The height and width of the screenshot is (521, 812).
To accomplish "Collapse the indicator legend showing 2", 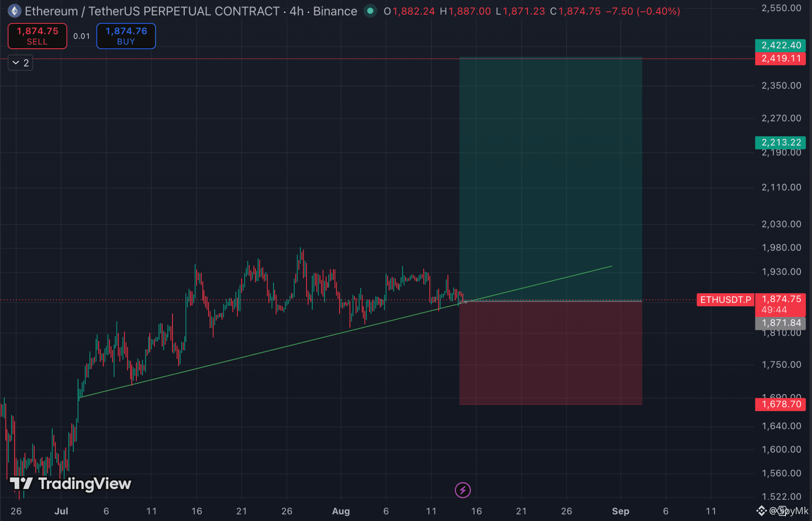I will coord(20,63).
